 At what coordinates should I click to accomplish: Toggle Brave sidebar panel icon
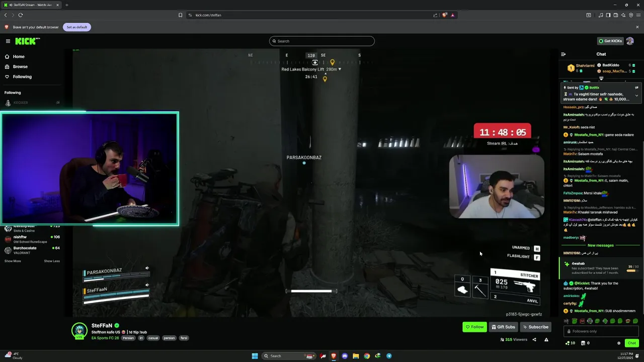[x=608, y=15]
